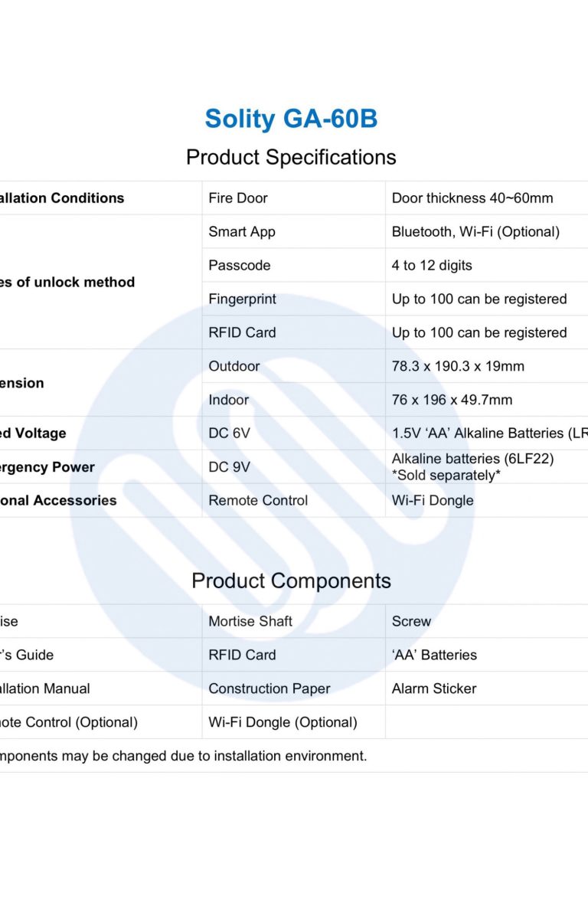
Task: Click the Product Components heading
Action: pyautogui.click(x=291, y=581)
